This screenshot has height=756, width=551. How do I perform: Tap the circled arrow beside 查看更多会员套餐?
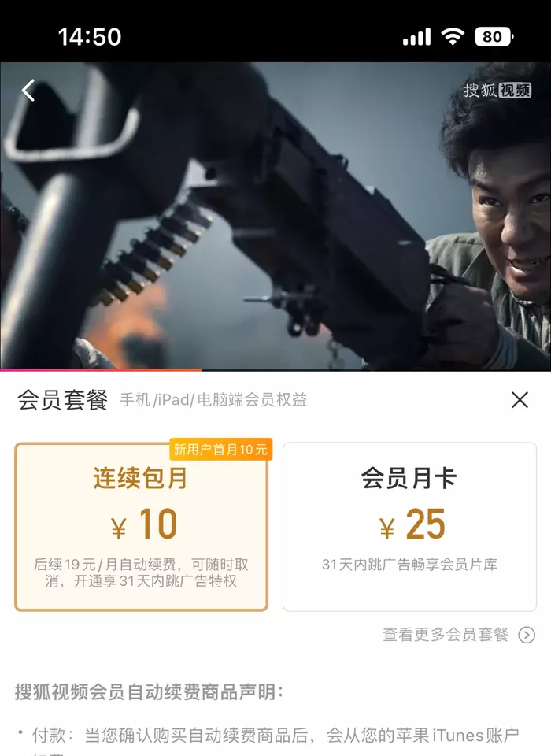(527, 635)
